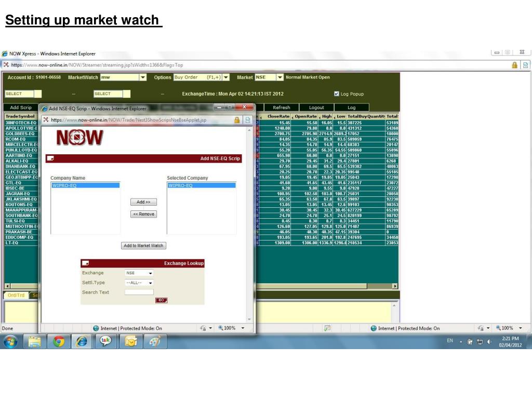
Task: Click Search Text input field
Action: click(x=139, y=292)
